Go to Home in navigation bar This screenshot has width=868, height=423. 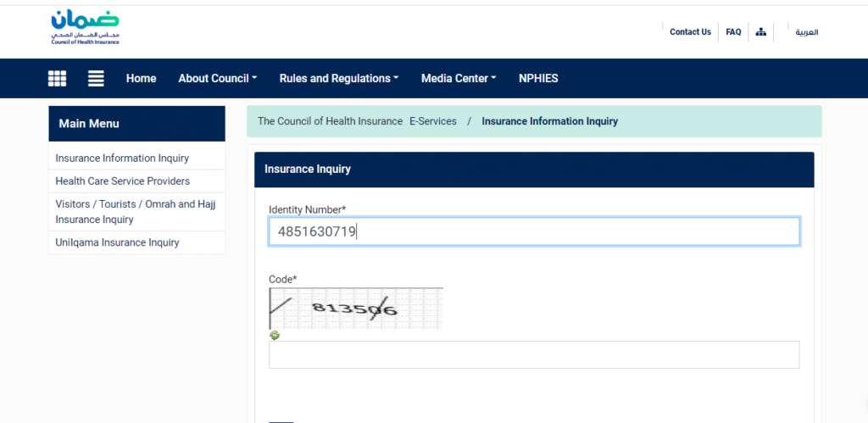[x=141, y=79]
